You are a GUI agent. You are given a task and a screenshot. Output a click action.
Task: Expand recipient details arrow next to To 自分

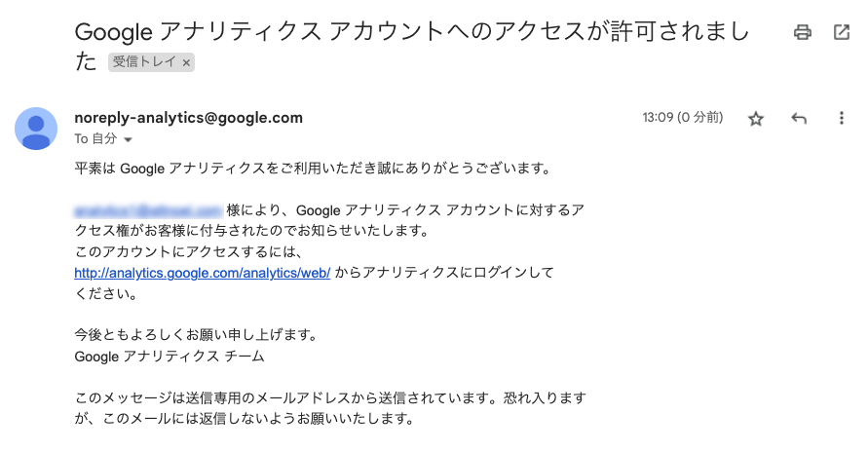pos(128,139)
